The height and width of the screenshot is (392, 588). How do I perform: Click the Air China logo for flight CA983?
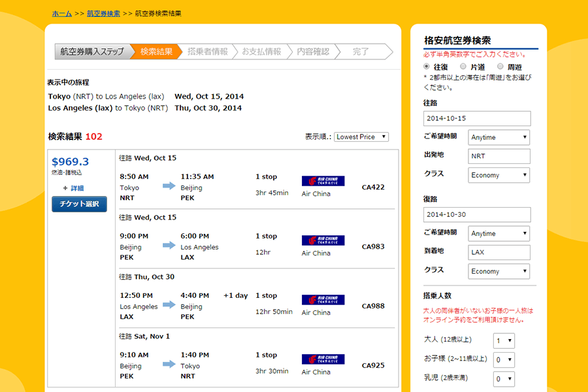(323, 240)
